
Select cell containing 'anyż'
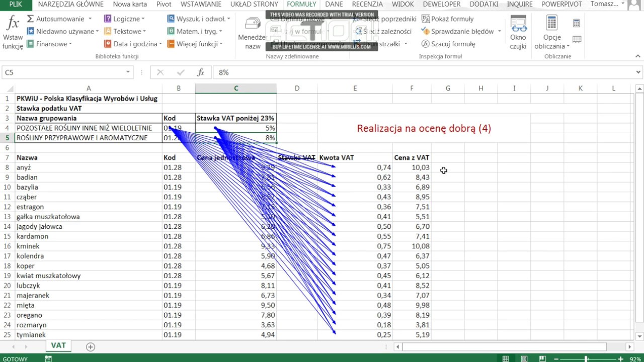coord(89,167)
